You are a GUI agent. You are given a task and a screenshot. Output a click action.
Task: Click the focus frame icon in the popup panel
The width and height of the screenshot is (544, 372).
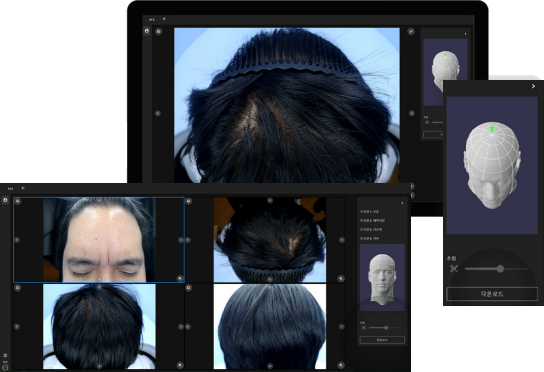point(454,268)
